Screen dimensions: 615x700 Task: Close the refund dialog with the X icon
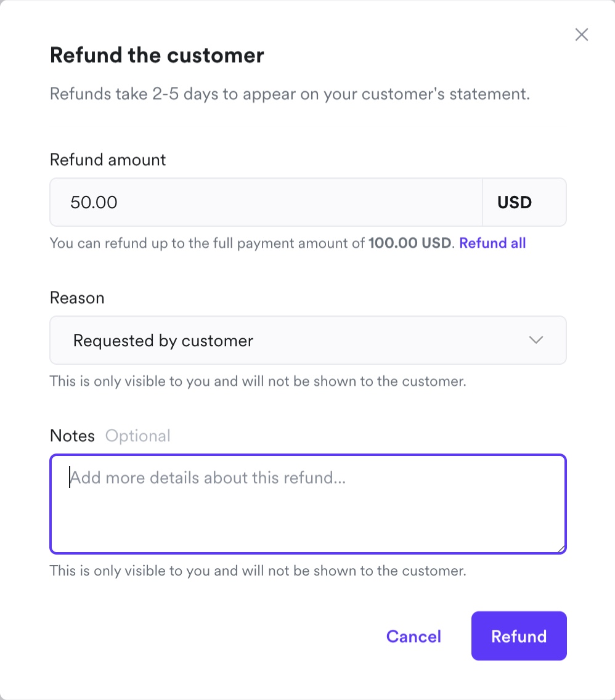581,35
